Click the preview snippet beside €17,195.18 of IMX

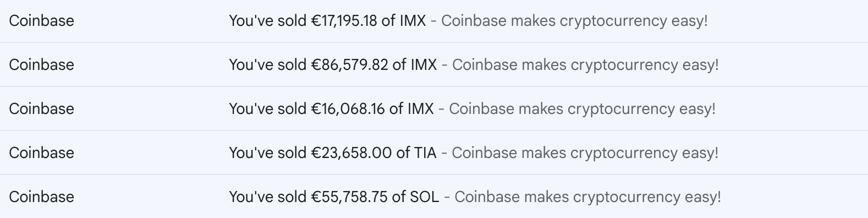[x=574, y=21]
